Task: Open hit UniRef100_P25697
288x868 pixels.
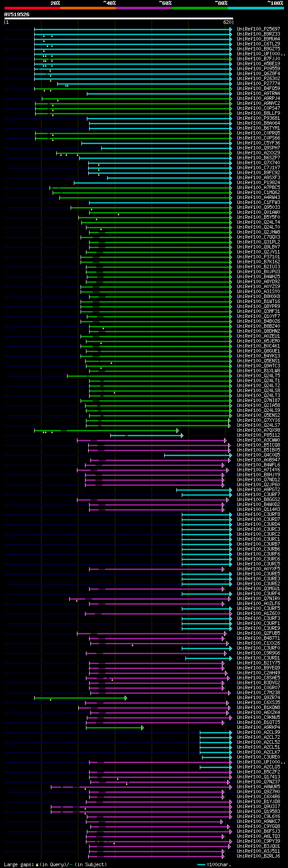Action: pos(258,29)
